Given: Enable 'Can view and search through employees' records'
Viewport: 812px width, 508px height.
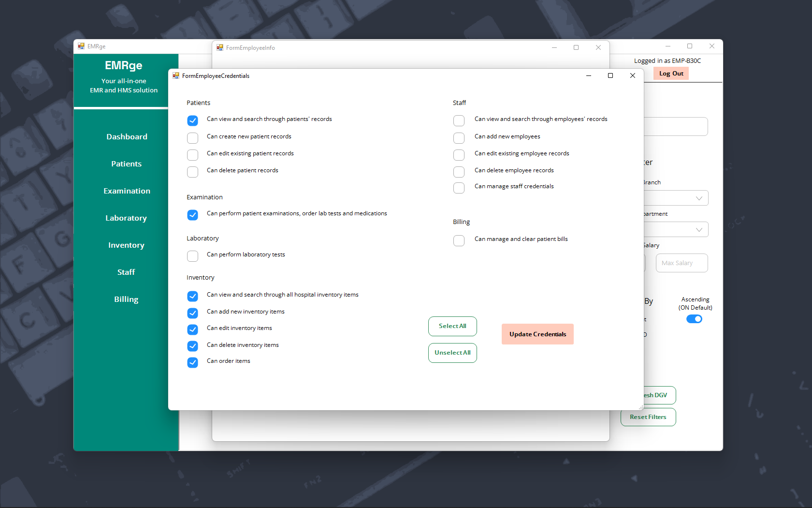Looking at the screenshot, I should point(459,120).
